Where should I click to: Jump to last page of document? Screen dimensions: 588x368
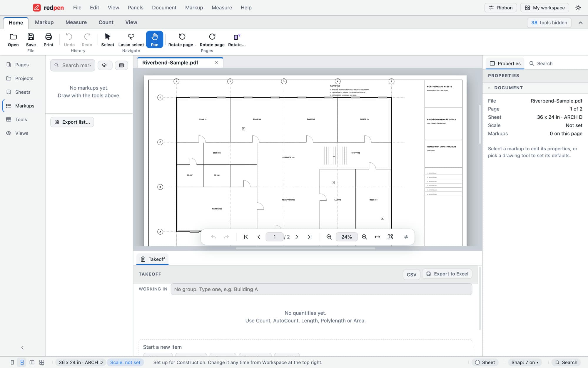point(310,237)
